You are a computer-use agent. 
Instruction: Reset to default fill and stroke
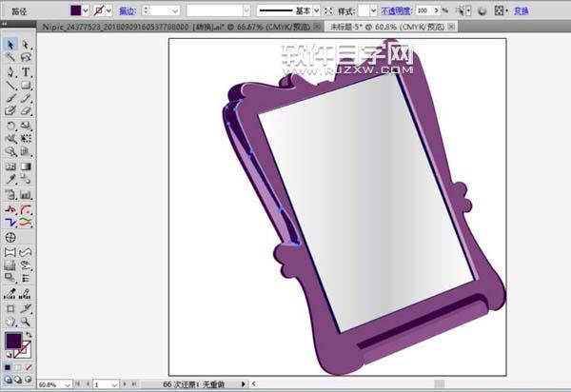point(8,355)
